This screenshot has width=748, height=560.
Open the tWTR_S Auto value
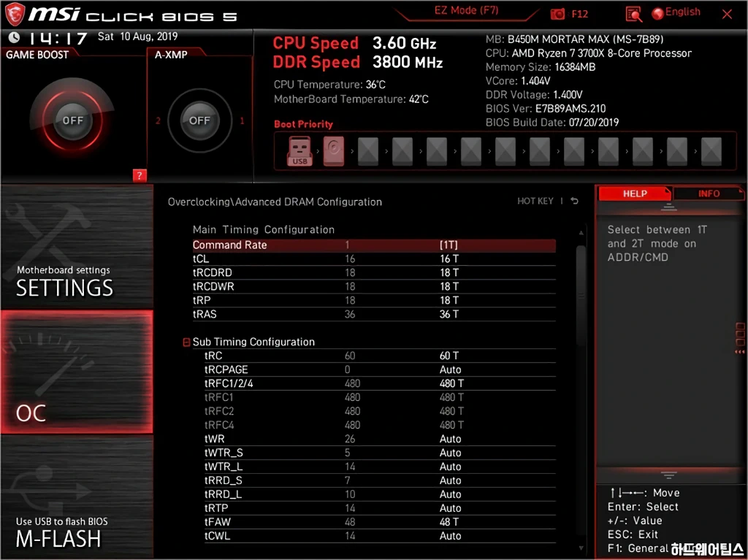coord(450,453)
